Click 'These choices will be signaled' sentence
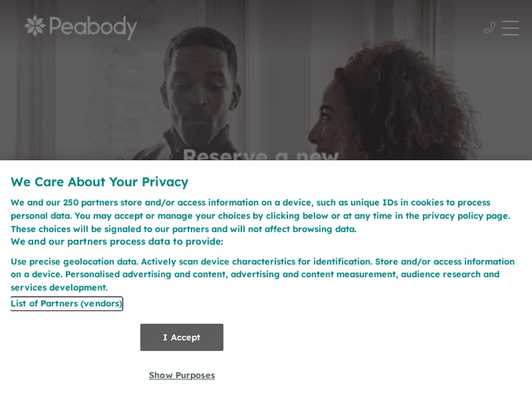Image resolution: width=532 pixels, height=399 pixels. tap(183, 229)
